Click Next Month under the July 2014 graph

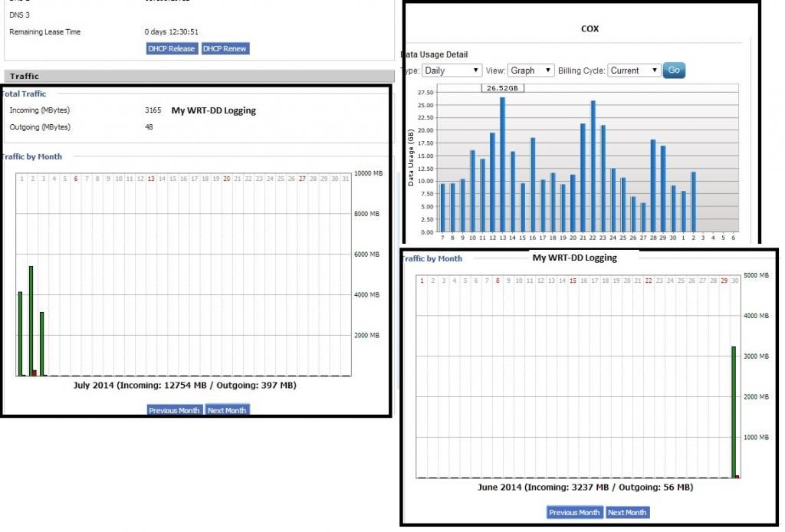click(227, 410)
